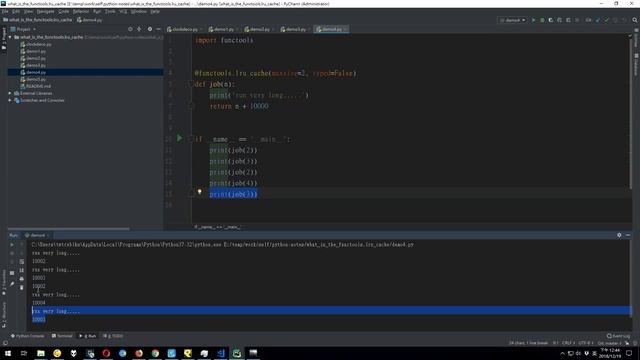
Task: Open File Explorer from taskbar
Action: coord(41,353)
